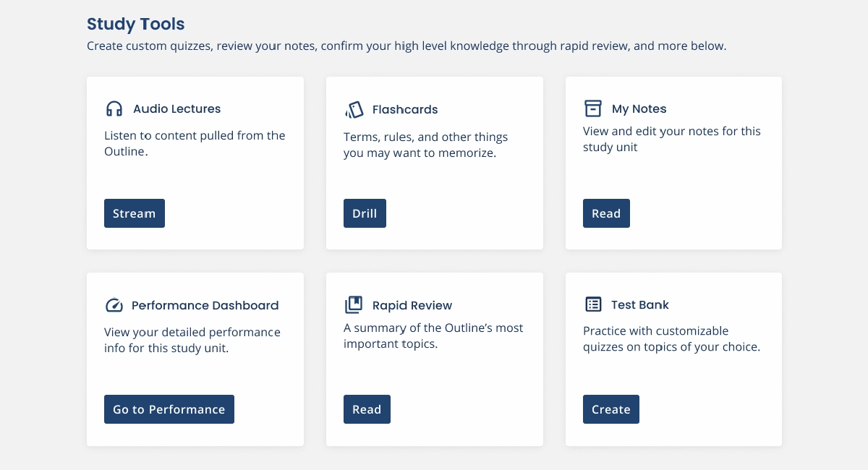Viewport: 868px width, 470px height.
Task: Click the Test Bank heading text
Action: (x=640, y=304)
